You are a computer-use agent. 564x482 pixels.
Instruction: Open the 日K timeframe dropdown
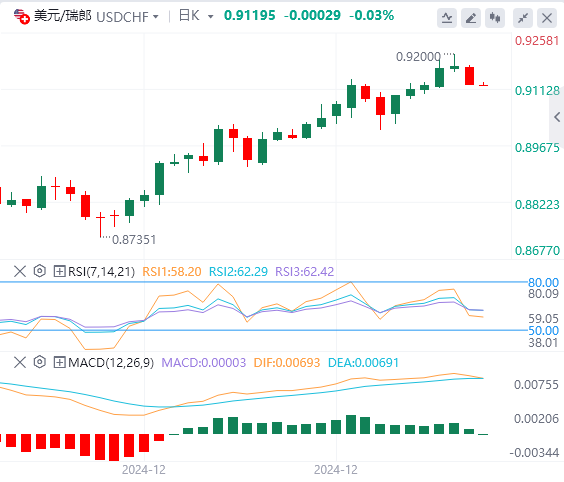click(211, 17)
